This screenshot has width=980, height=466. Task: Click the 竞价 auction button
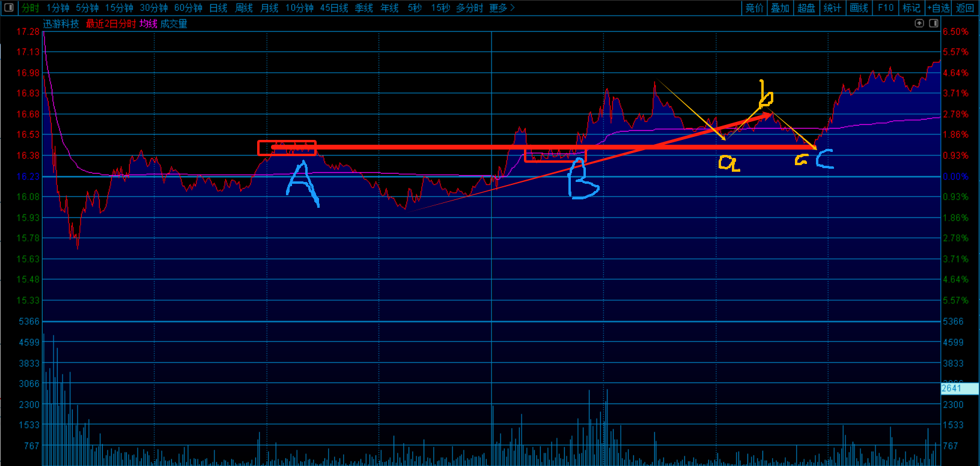tap(755, 8)
